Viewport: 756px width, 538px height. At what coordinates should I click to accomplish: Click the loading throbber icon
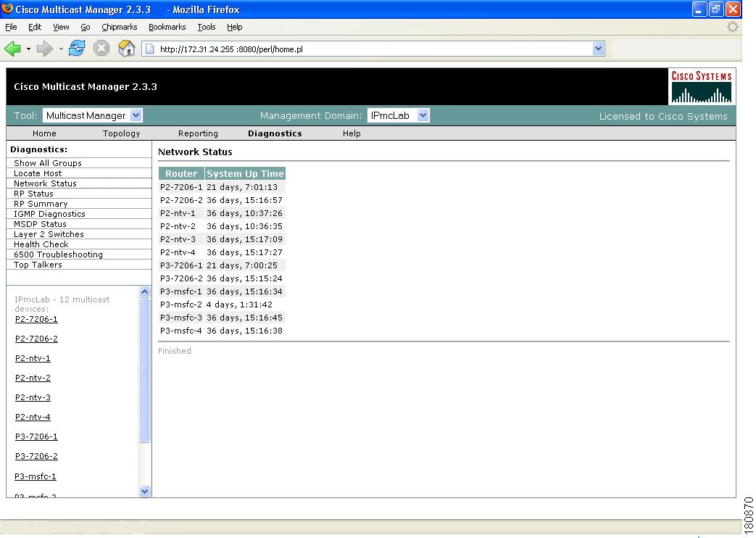[x=732, y=27]
